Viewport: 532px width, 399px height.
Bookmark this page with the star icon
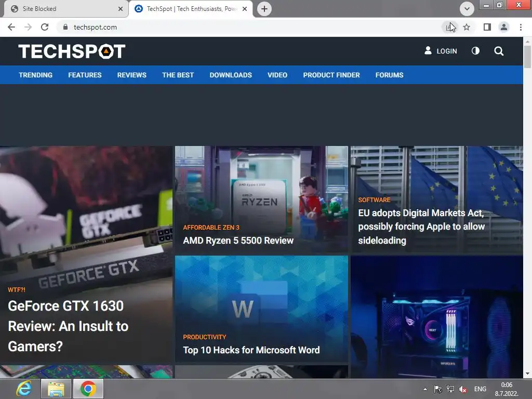point(467,27)
